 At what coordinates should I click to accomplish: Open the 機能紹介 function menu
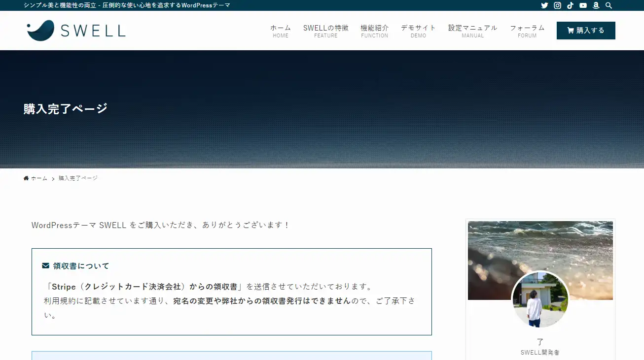click(x=374, y=31)
